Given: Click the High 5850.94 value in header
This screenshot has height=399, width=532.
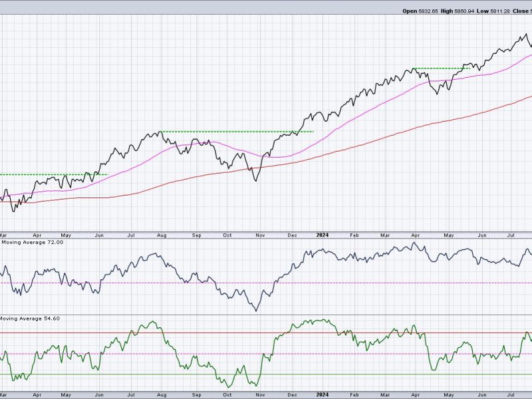Looking at the screenshot, I should click(458, 11).
